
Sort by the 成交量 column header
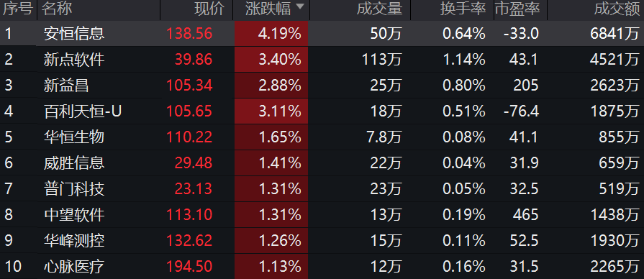tap(379, 9)
